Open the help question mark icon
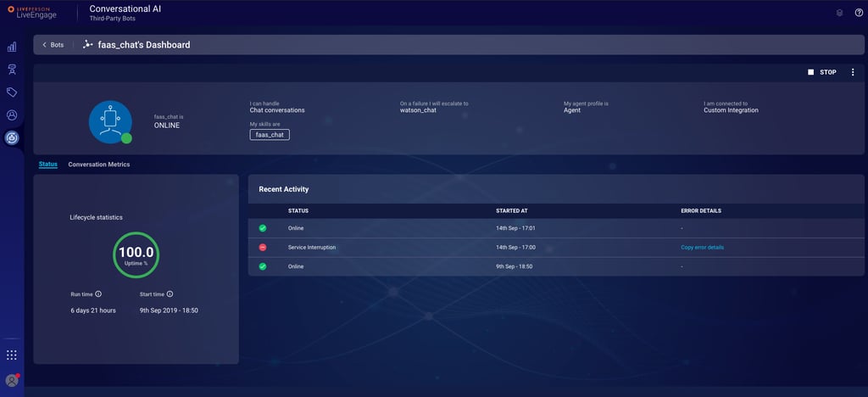This screenshot has height=397, width=868. [859, 13]
